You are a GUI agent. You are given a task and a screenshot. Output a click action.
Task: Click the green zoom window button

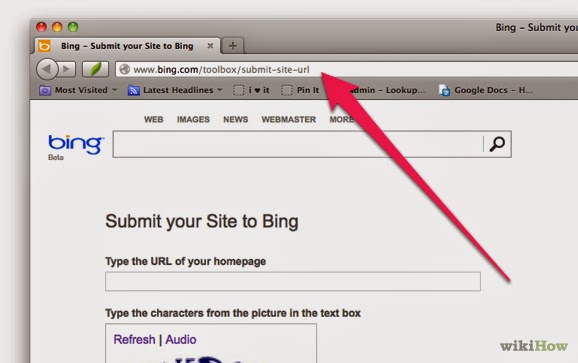(73, 27)
